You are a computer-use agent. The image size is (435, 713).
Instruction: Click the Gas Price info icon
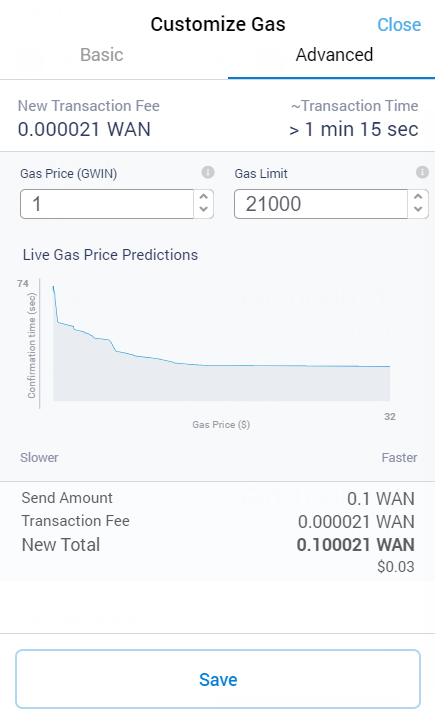point(208,172)
